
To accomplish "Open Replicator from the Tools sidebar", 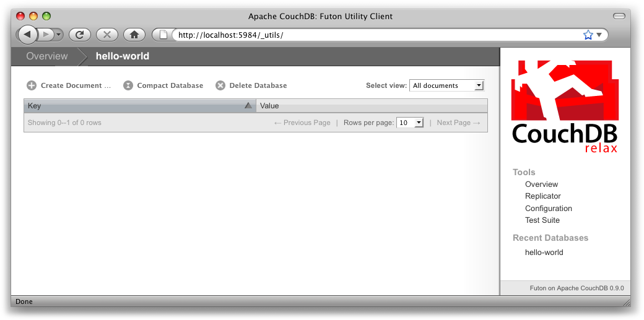I will (x=542, y=196).
